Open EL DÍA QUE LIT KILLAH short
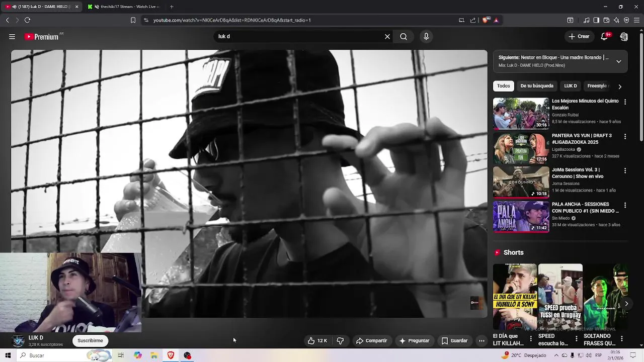 click(x=515, y=297)
